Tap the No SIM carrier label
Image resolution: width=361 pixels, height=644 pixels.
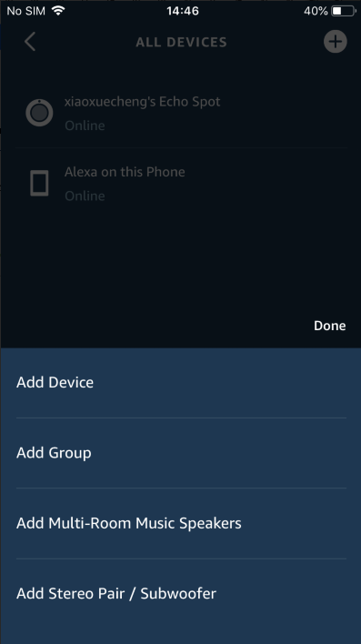[25, 11]
